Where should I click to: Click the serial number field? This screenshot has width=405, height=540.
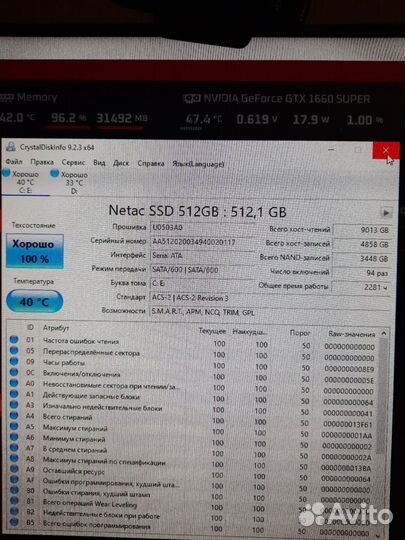(201, 242)
